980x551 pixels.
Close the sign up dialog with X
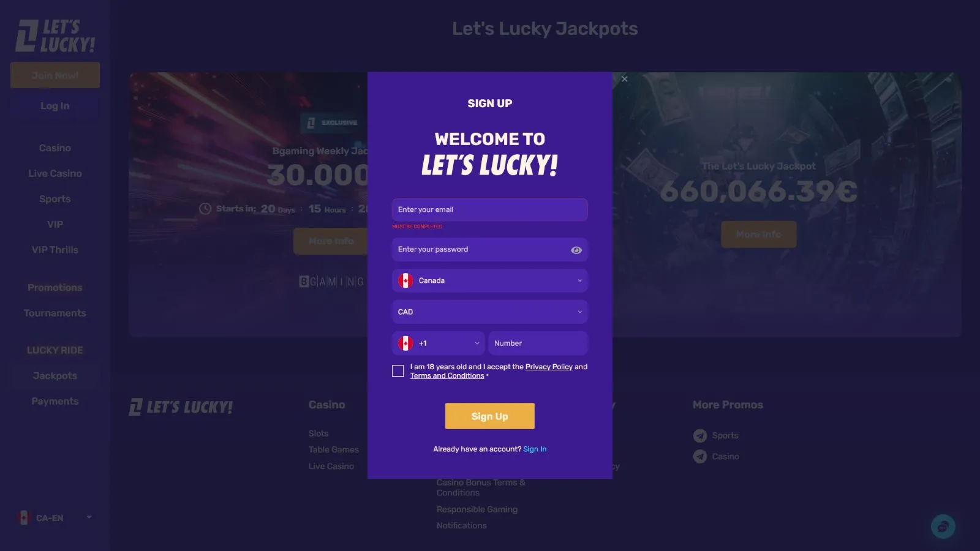pos(625,79)
